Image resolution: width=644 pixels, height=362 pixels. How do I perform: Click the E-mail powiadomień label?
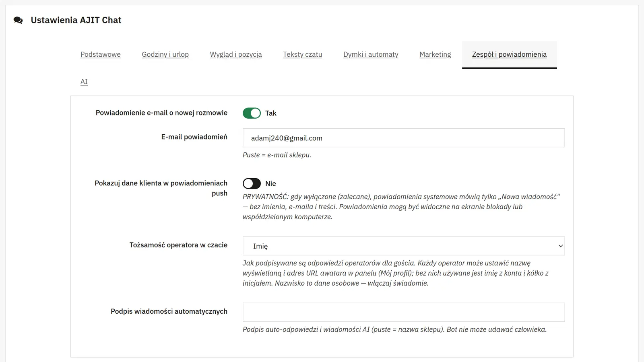(x=194, y=137)
